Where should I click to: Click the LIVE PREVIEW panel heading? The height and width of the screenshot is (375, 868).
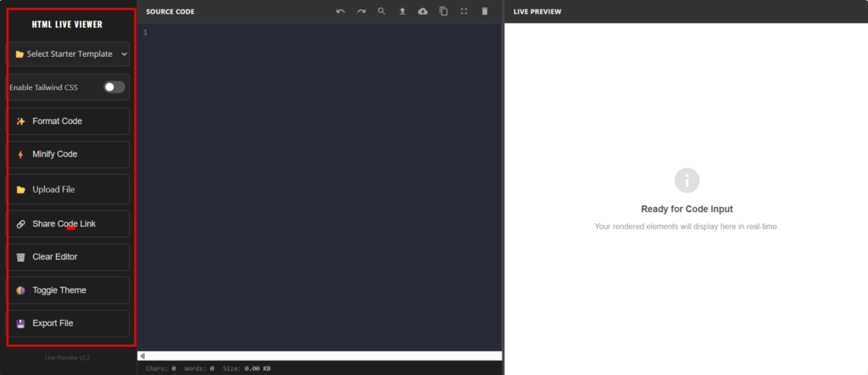[x=537, y=12]
